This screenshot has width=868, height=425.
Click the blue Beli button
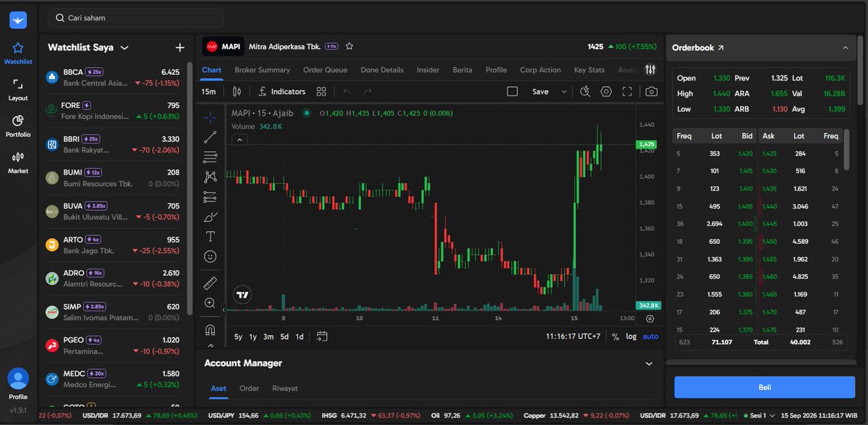click(765, 387)
